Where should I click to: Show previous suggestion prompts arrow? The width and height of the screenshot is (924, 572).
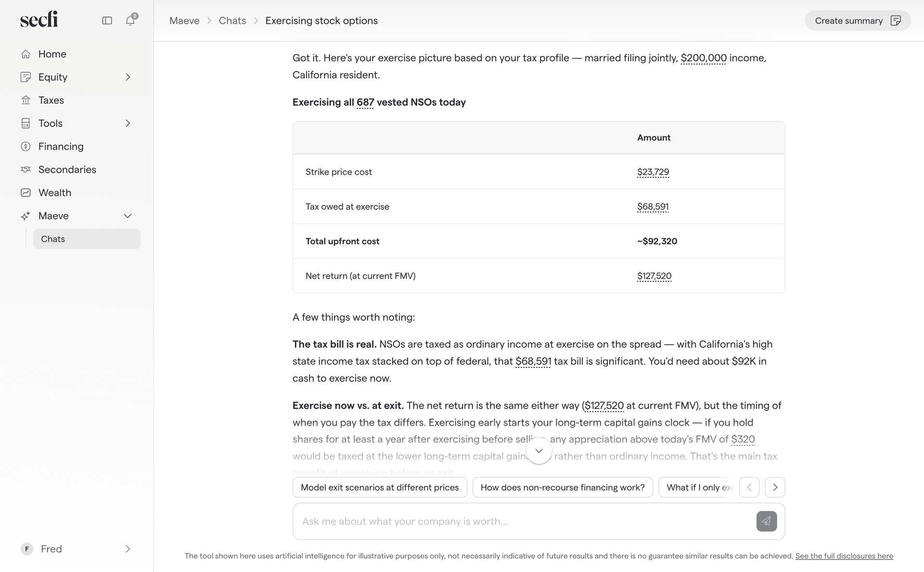click(749, 487)
